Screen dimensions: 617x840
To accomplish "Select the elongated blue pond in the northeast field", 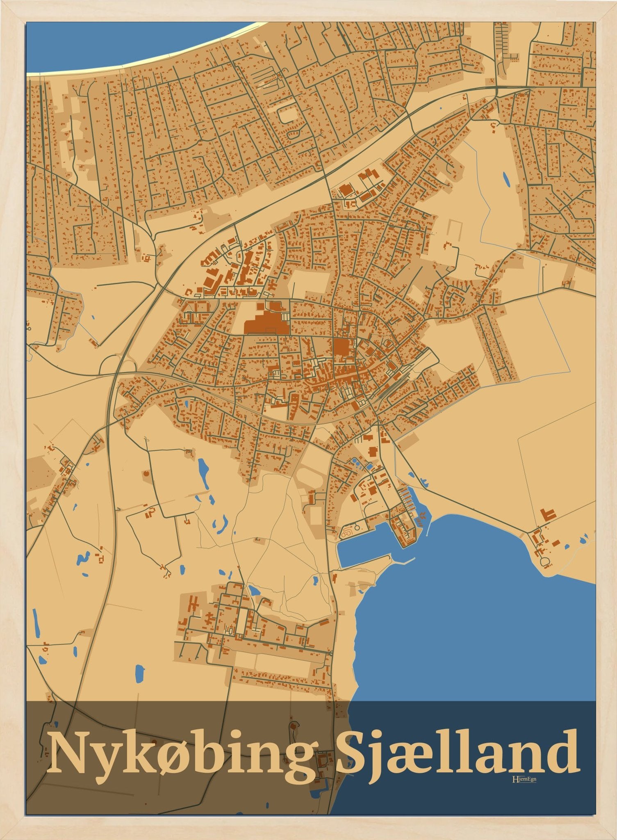I will click(507, 179).
